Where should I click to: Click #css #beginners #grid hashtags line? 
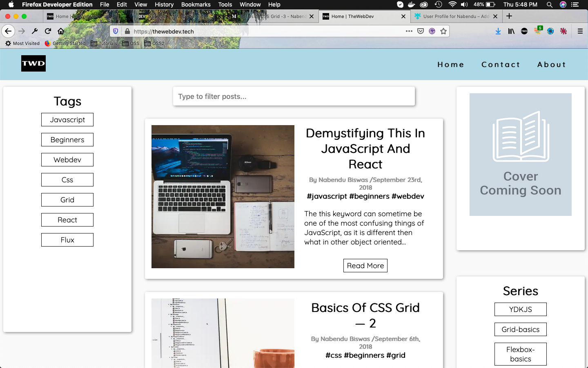click(365, 355)
